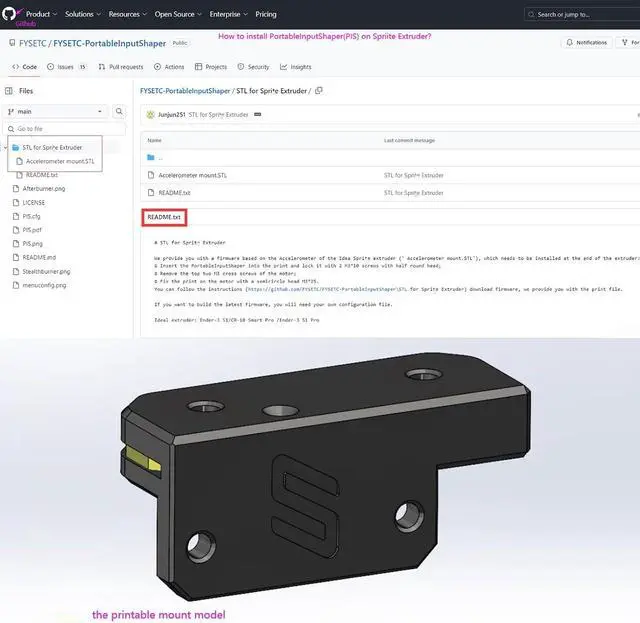Collapse the Files tree panel icon

(9, 91)
